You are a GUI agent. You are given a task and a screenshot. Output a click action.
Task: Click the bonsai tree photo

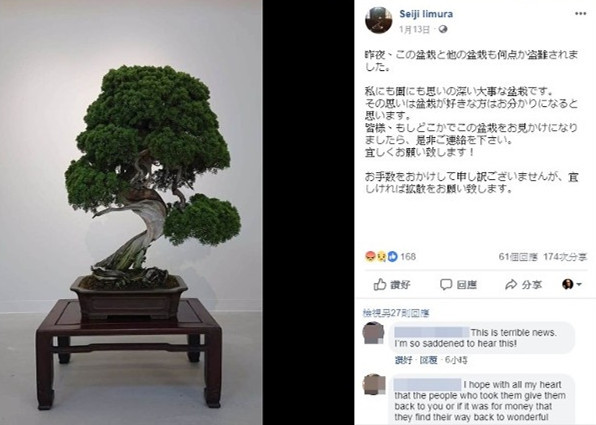tap(131, 212)
